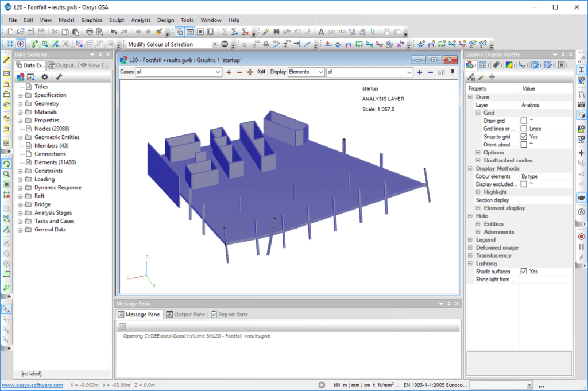The image size is (588, 391).
Task: Toggle the Grid lines or points checkbox
Action: tap(524, 129)
